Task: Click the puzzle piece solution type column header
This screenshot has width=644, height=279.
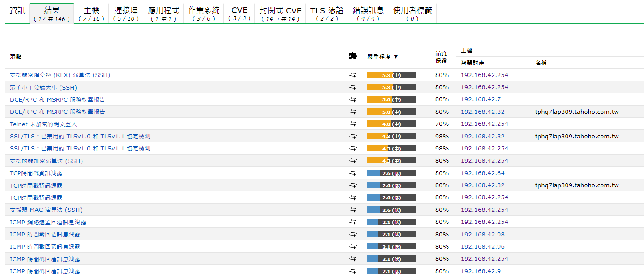Action: 353,56
